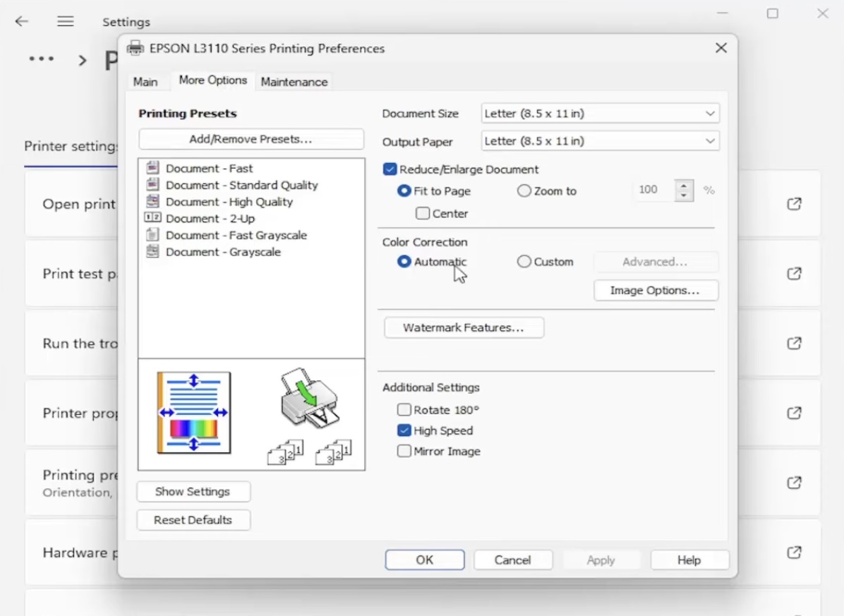Maximize the Settings window
The image size is (844, 616).
(x=773, y=13)
